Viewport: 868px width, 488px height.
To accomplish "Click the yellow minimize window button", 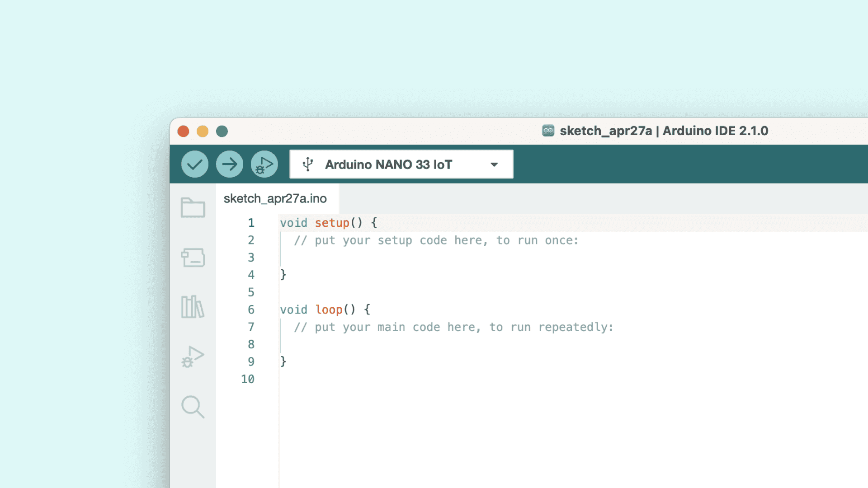I will click(x=203, y=131).
